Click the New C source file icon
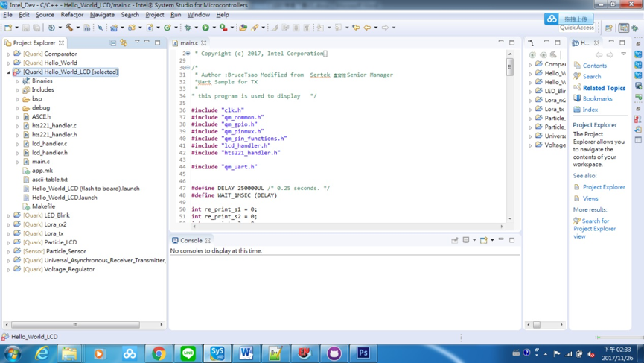644x363 pixels. pos(150,28)
